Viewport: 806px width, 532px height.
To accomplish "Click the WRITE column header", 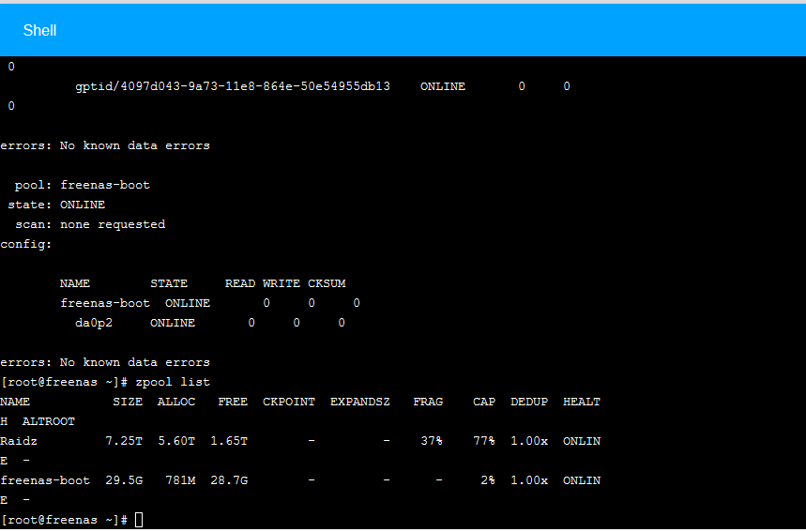I will tap(281, 283).
